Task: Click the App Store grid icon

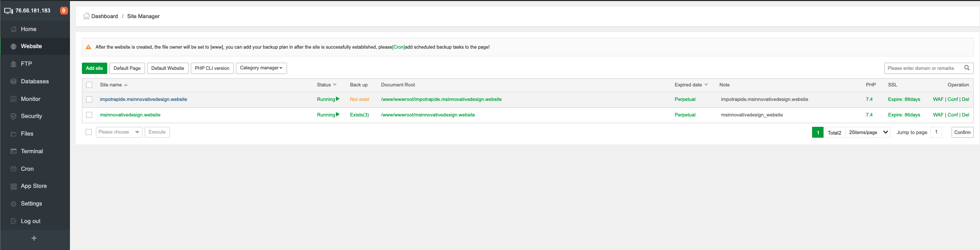Action: click(13, 186)
